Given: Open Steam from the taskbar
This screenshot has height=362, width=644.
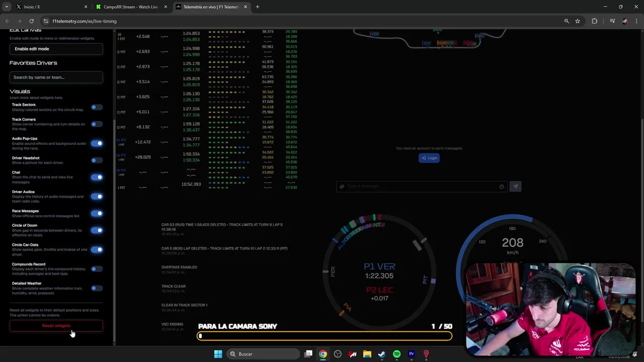Looking at the screenshot, I should click(x=382, y=354).
